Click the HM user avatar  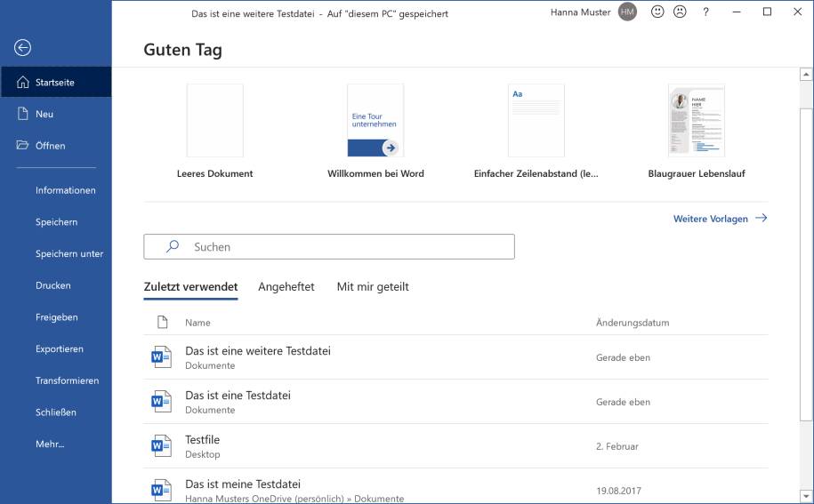tap(627, 12)
